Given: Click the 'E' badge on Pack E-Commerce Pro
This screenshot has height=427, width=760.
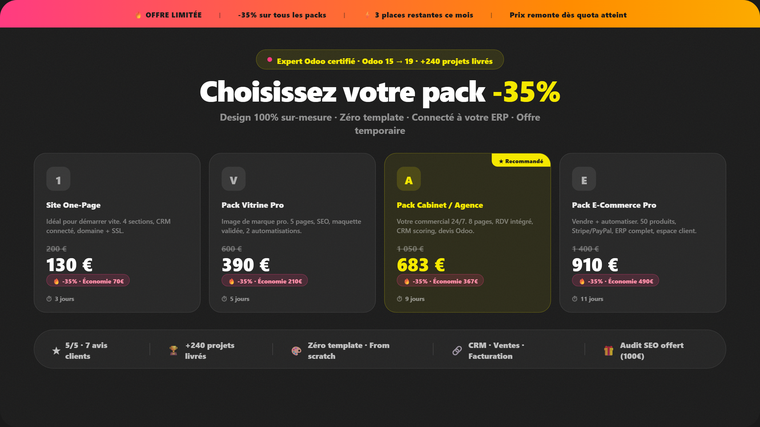Looking at the screenshot, I should [x=584, y=180].
